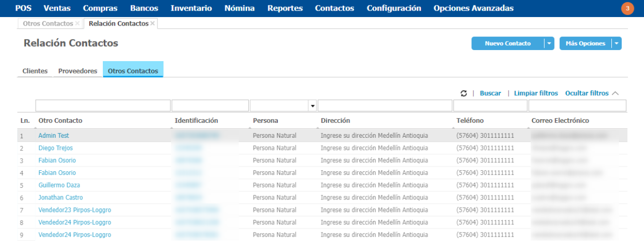Click the Teléfono filter input field
644x241 pixels.
[490, 106]
